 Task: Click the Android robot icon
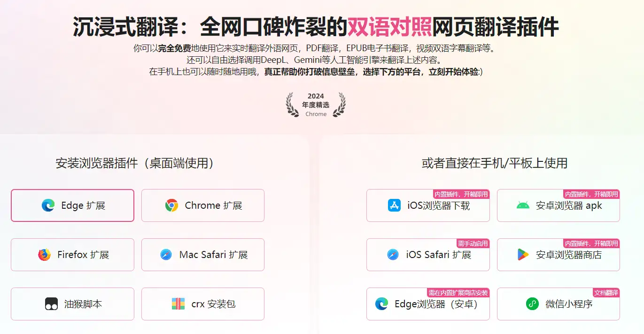[523, 205]
